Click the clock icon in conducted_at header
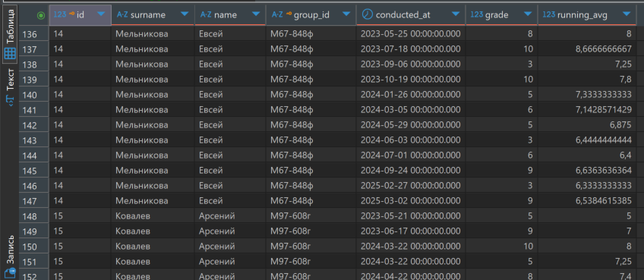 tap(368, 14)
